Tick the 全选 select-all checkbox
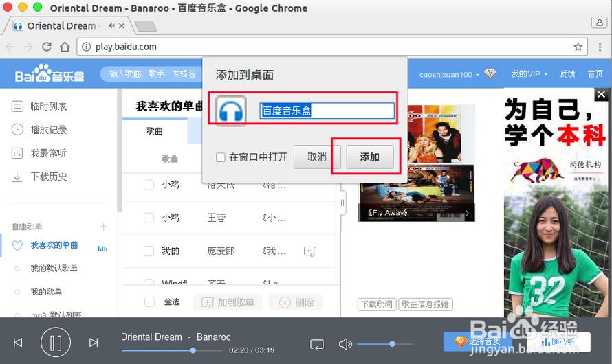 (149, 302)
